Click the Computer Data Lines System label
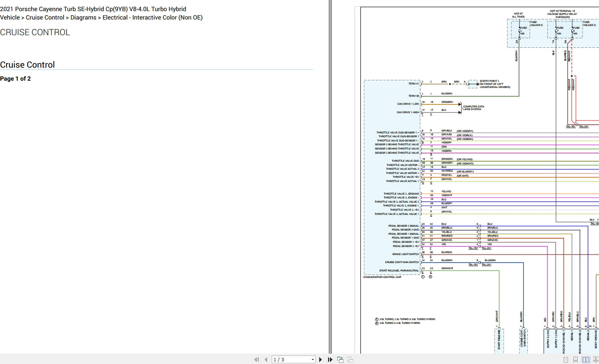Screen dimensions: 599x364 coord(473,108)
